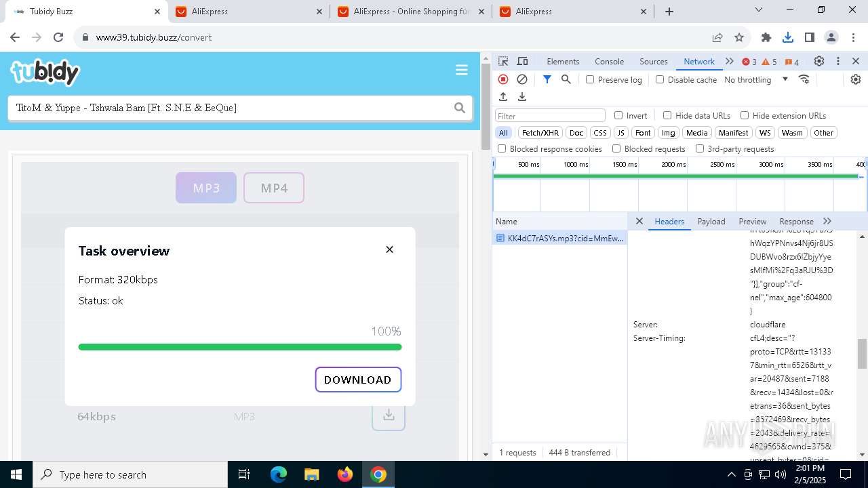Choose the MP3 format button
The image size is (868, 488).
coord(206,188)
